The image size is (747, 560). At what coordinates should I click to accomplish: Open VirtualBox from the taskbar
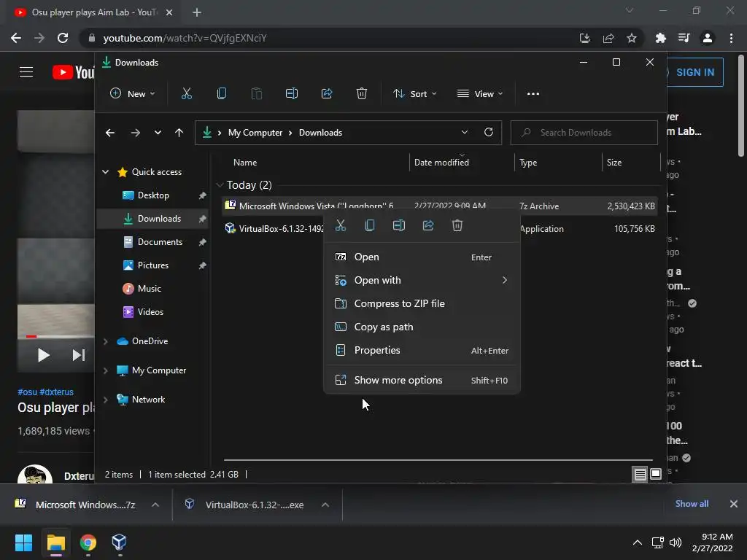pos(119,542)
